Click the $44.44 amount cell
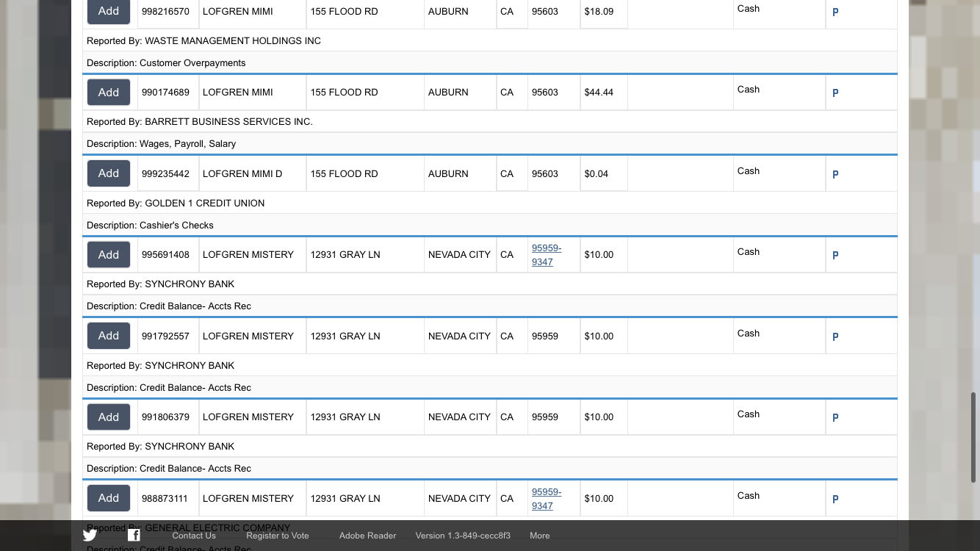Viewport: 980px width, 551px height. pos(604,93)
